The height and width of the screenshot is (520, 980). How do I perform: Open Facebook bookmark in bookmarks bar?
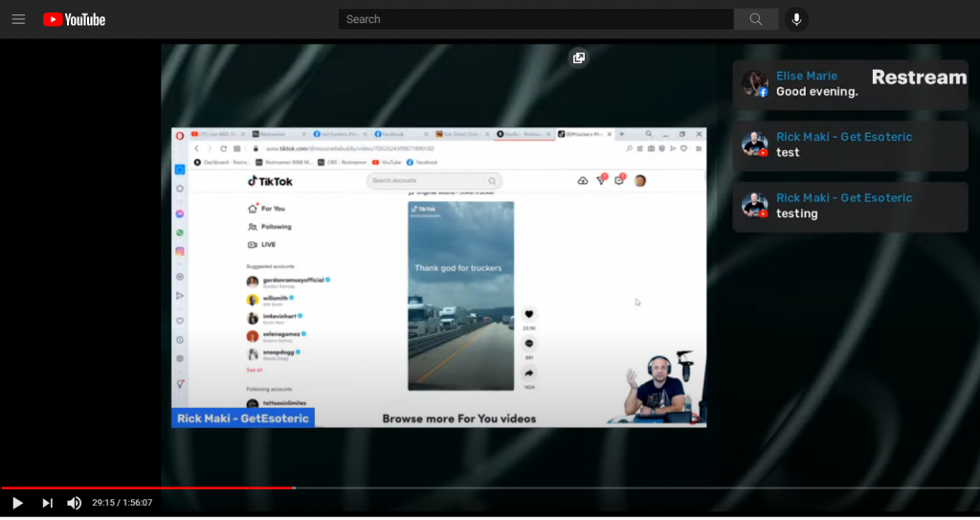pyautogui.click(x=422, y=163)
